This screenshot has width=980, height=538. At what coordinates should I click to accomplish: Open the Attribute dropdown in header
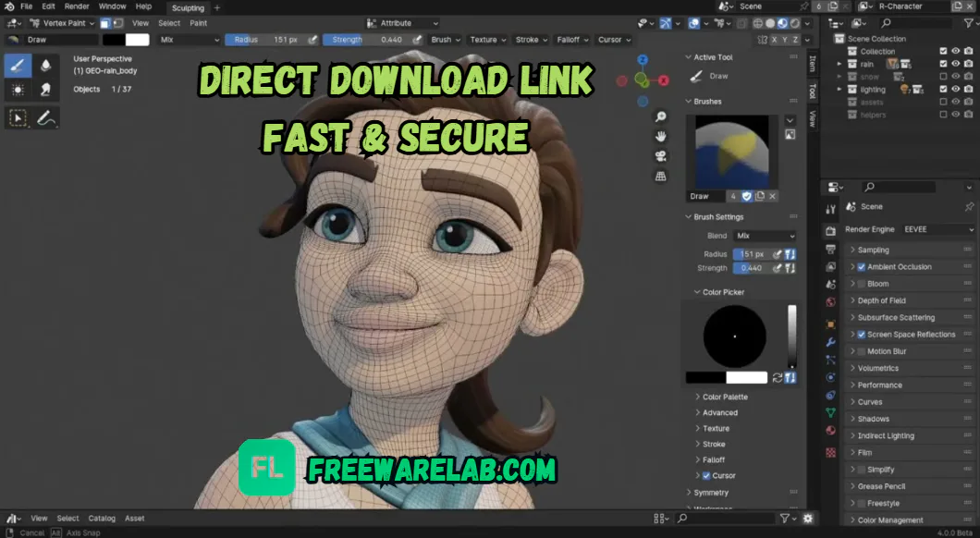(402, 23)
